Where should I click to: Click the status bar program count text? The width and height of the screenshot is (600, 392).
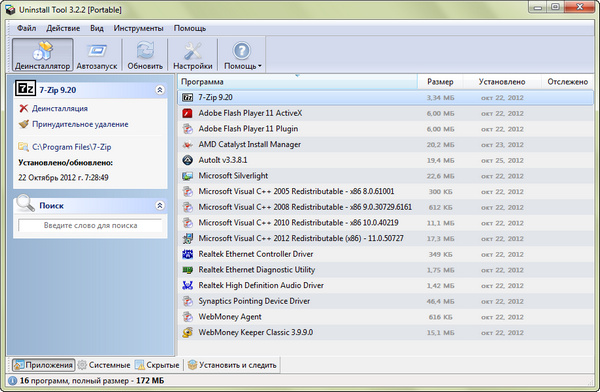[x=92, y=381]
